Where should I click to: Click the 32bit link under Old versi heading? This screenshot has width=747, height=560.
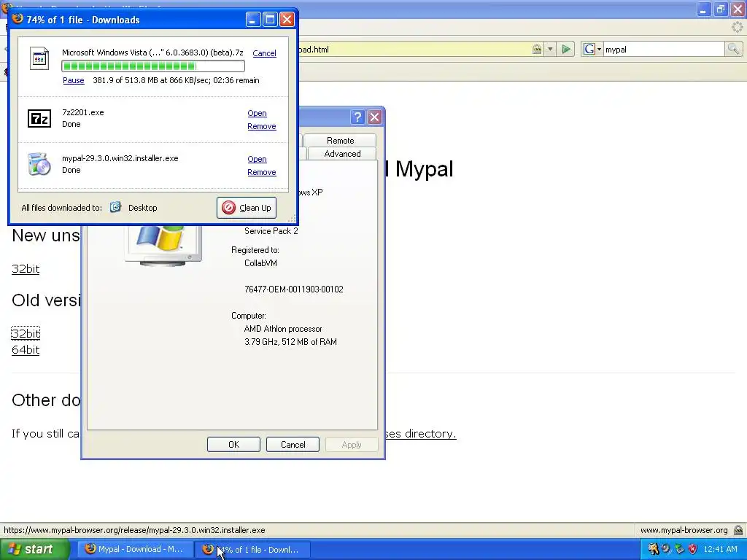point(26,333)
